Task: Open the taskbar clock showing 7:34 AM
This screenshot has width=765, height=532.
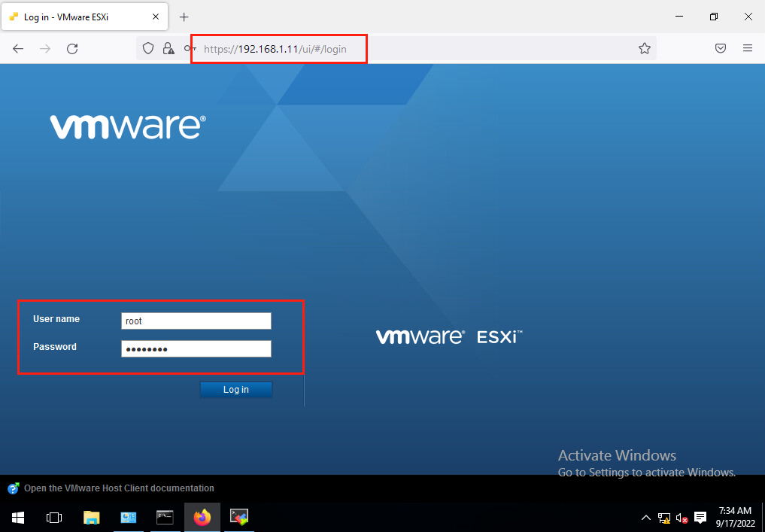Action: click(x=735, y=518)
